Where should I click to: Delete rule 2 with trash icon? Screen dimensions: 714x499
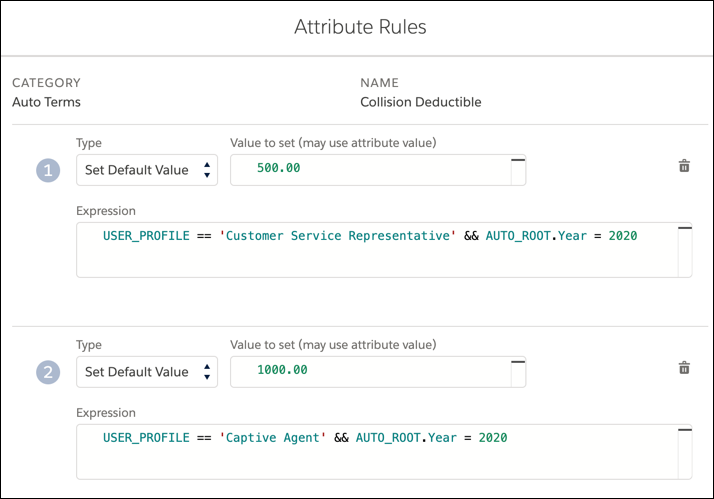[x=684, y=367]
